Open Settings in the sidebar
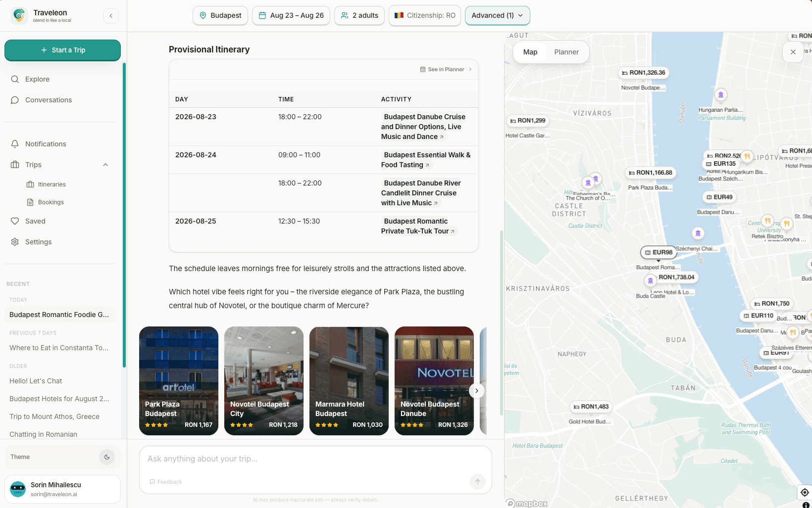The height and width of the screenshot is (508, 812). (38, 242)
